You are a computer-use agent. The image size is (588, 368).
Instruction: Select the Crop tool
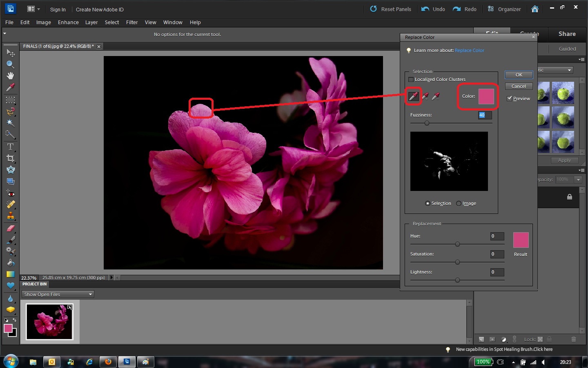click(10, 158)
